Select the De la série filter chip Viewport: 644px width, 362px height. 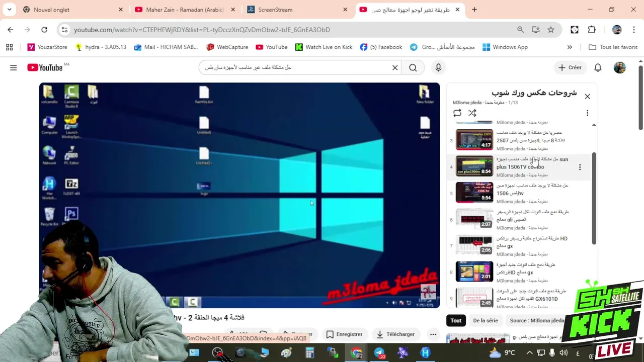pyautogui.click(x=486, y=320)
